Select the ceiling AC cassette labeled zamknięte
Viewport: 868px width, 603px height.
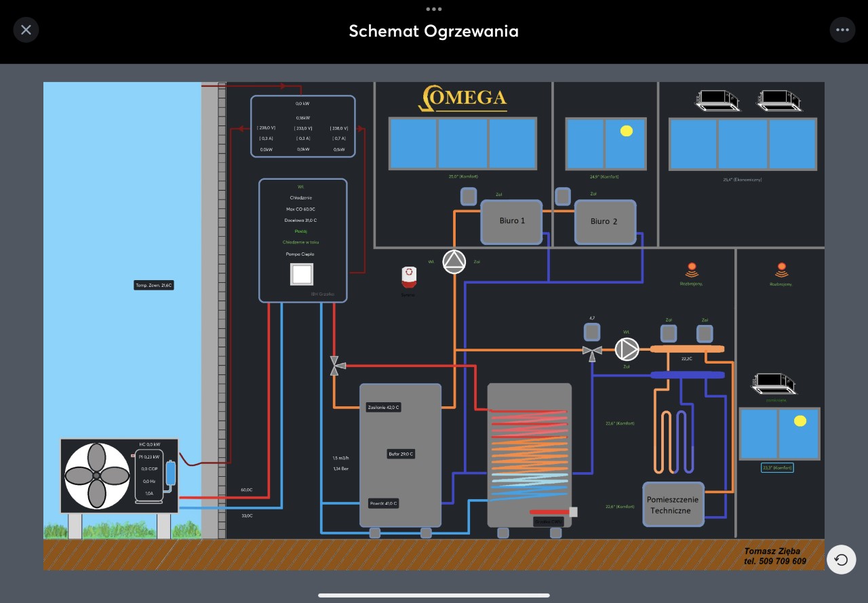point(773,384)
